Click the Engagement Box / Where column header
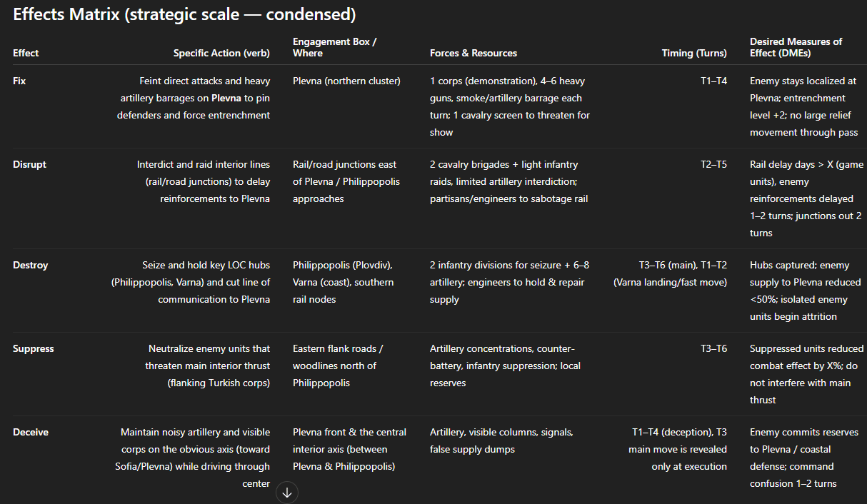 pos(334,47)
